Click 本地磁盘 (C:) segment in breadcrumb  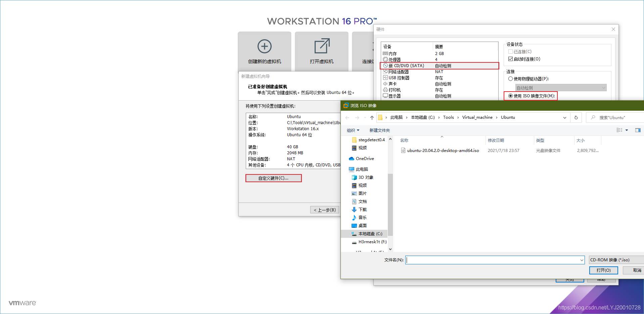(x=423, y=117)
